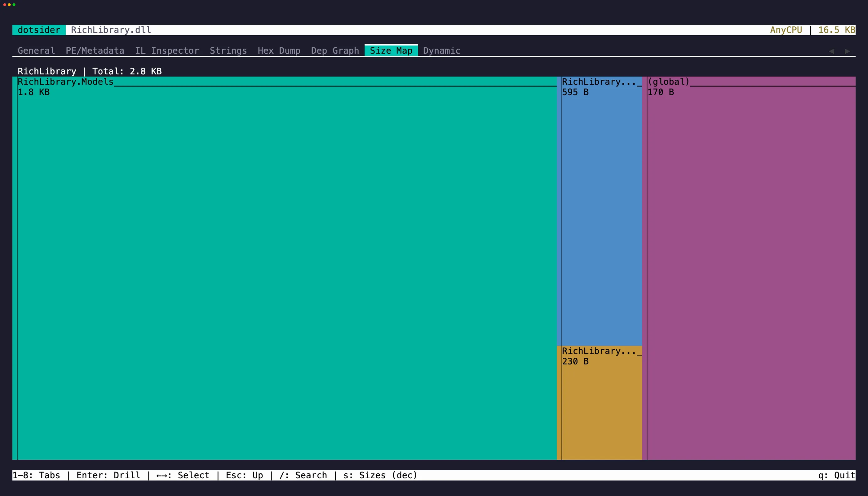
Task: Click q: Quit in the status bar
Action: click(x=836, y=475)
